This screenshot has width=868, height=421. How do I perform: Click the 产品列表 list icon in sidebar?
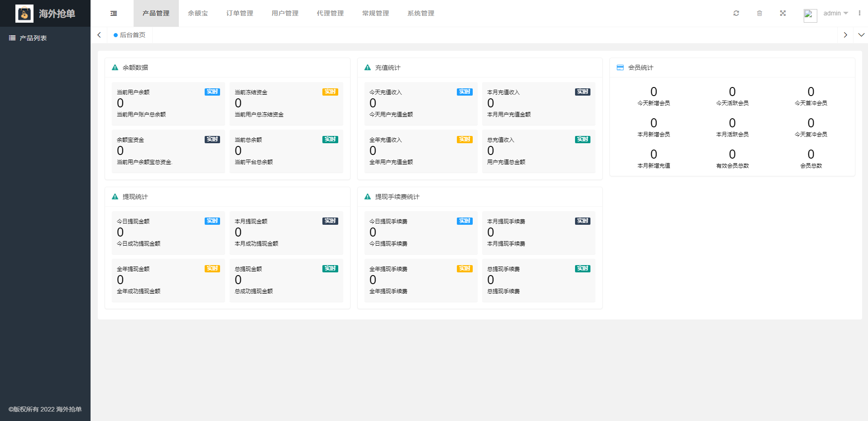tap(12, 38)
